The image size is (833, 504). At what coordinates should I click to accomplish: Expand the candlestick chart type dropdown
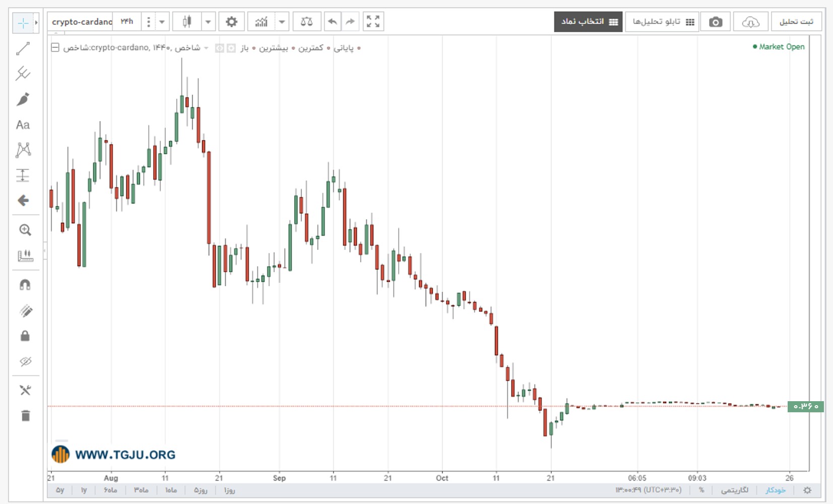208,22
